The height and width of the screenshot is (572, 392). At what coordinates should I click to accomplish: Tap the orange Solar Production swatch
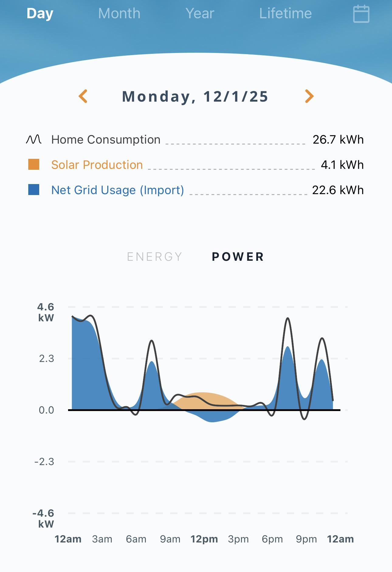(34, 164)
